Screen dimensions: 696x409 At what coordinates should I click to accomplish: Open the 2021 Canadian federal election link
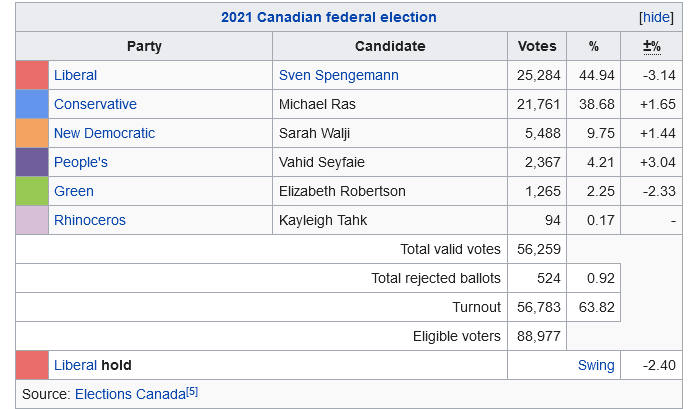[x=329, y=17]
